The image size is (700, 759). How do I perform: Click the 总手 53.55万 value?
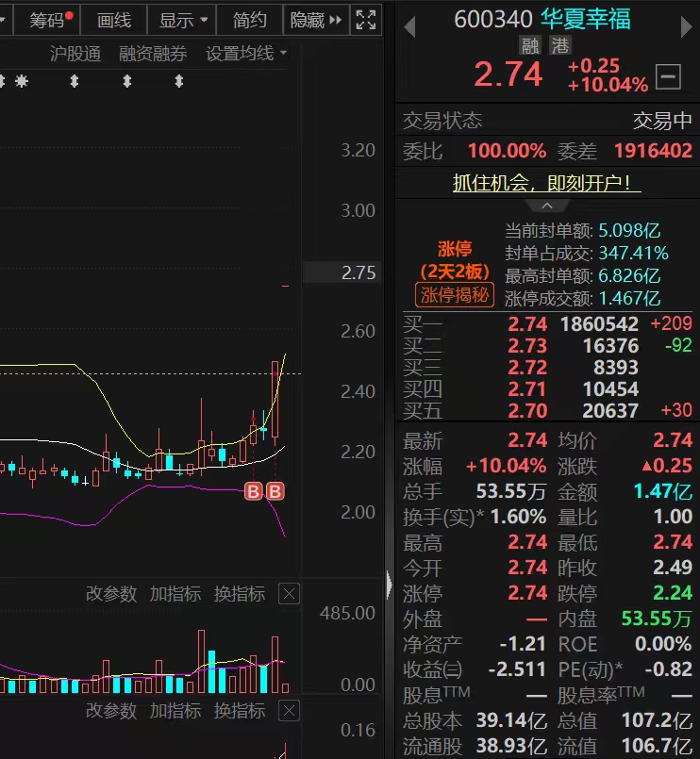pyautogui.click(x=510, y=491)
